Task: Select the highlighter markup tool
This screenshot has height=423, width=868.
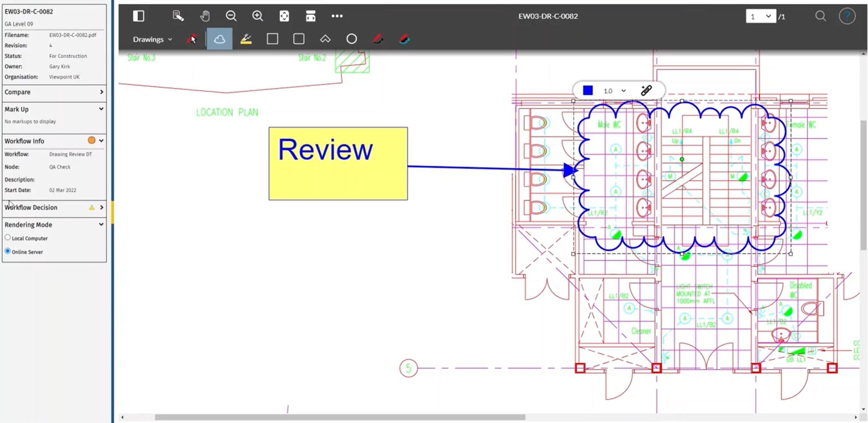Action: [246, 39]
